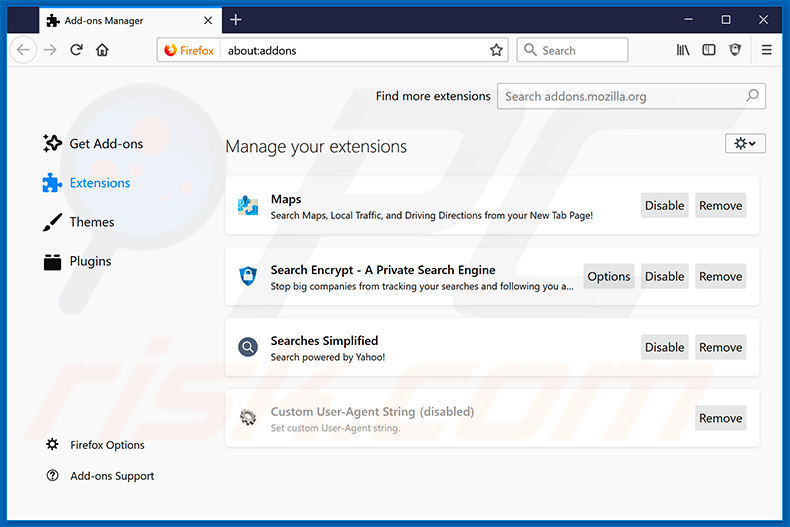Expand the gear tools dropdown
The height and width of the screenshot is (527, 790).
[x=745, y=144]
